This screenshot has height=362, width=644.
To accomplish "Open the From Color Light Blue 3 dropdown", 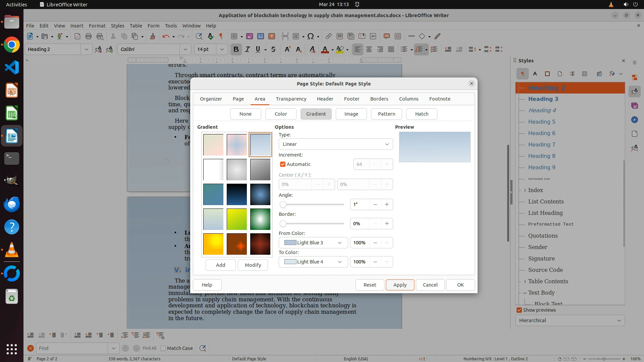I will 313,243.
